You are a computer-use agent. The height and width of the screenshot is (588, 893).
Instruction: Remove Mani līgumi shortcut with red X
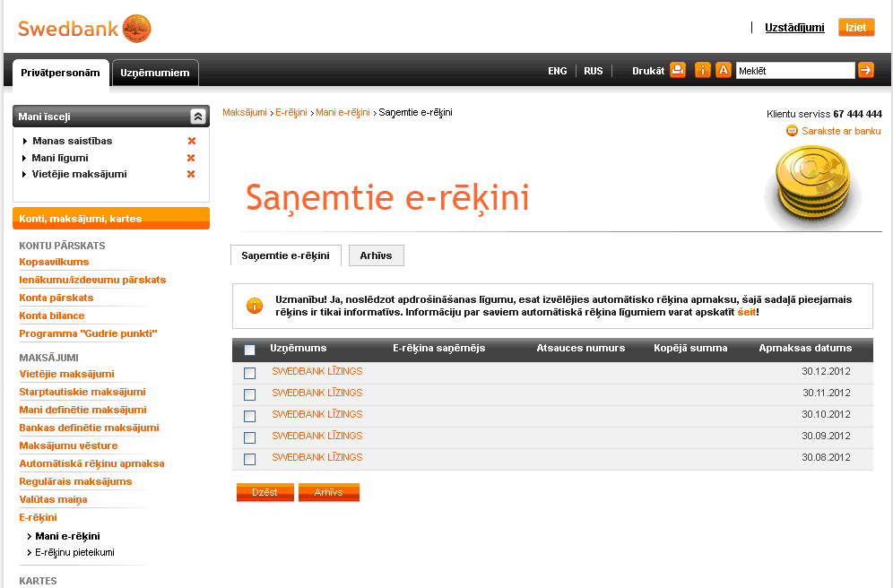coord(191,158)
